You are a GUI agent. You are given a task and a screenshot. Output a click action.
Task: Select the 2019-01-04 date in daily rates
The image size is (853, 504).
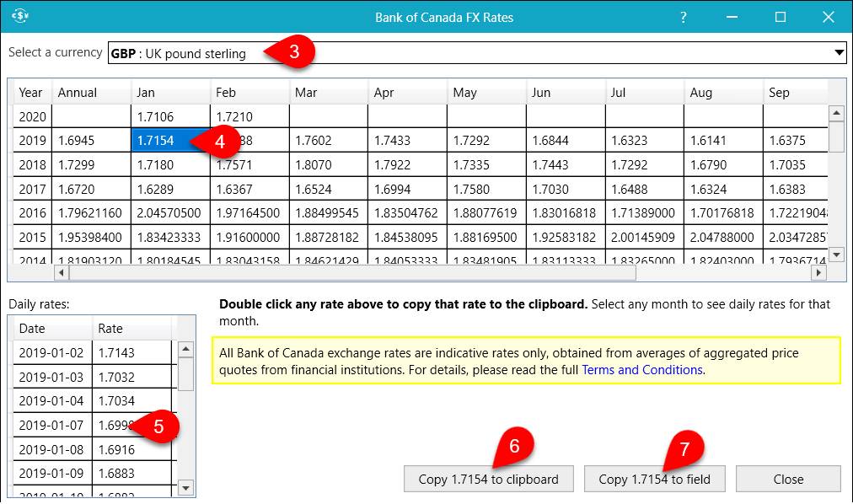click(x=53, y=400)
